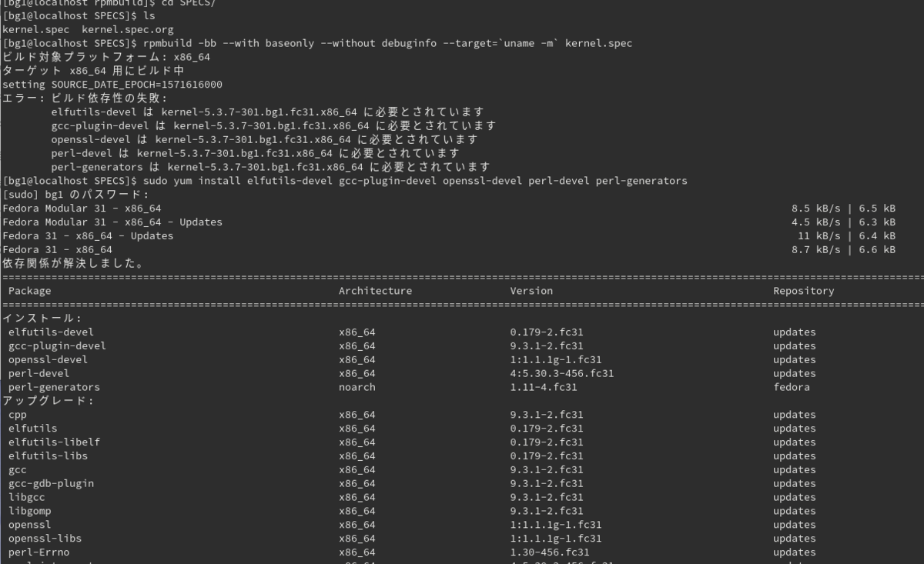Select 'libgcc' package name
The height and width of the screenshot is (564, 924).
point(26,498)
